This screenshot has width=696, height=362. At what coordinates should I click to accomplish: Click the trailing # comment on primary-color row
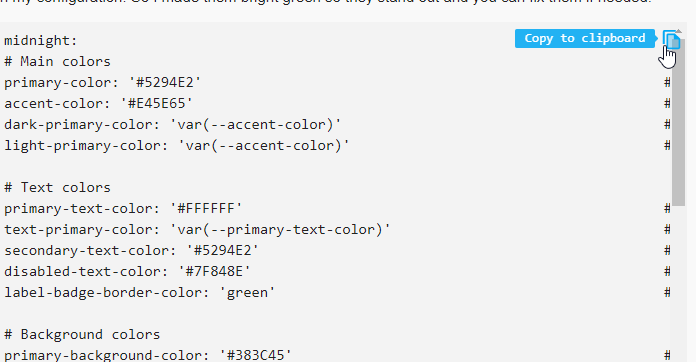pos(667,83)
